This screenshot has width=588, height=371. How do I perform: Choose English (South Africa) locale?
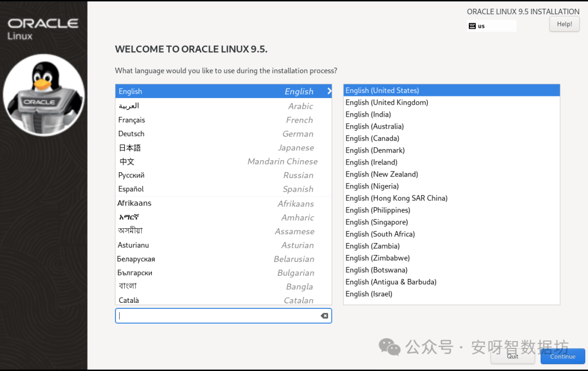[451, 234]
